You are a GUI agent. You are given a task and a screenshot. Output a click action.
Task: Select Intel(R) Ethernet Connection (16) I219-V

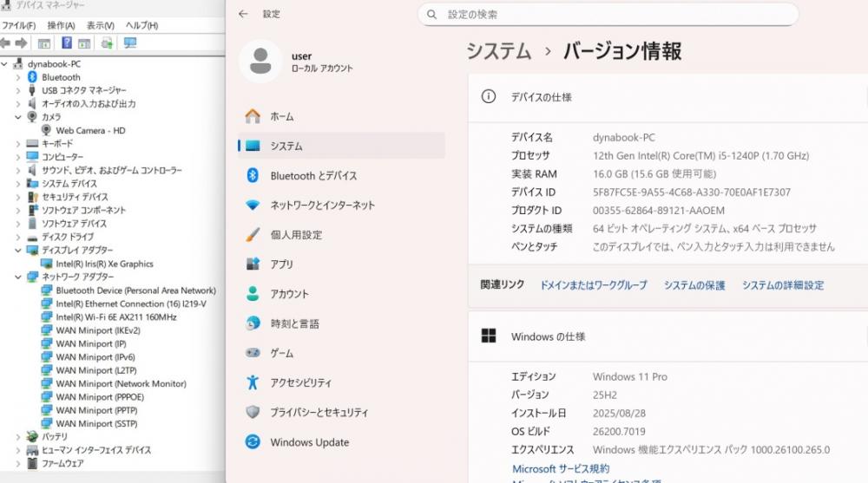131,304
